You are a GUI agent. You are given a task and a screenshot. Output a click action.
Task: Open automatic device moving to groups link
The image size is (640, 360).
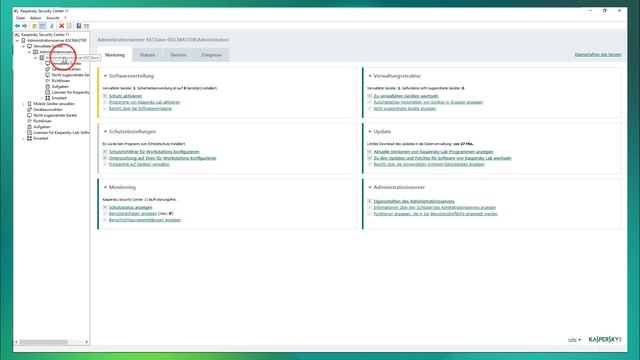point(428,102)
